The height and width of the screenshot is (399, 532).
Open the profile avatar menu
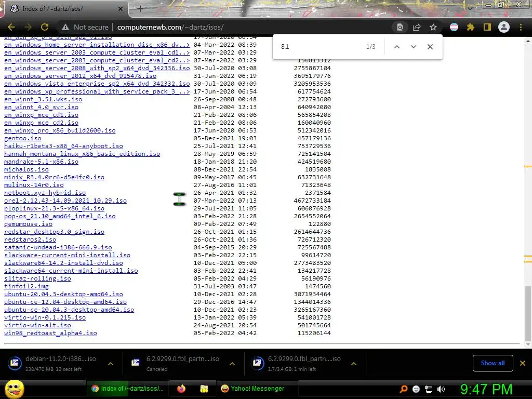(504, 27)
